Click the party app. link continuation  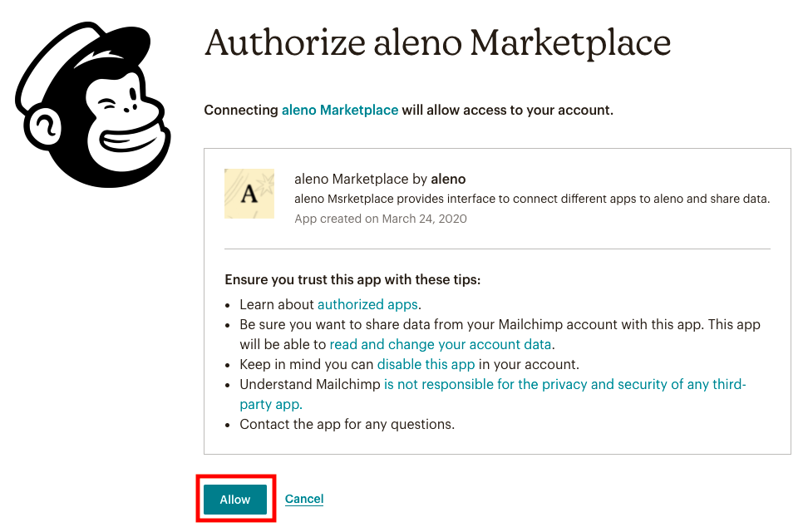[270, 404]
